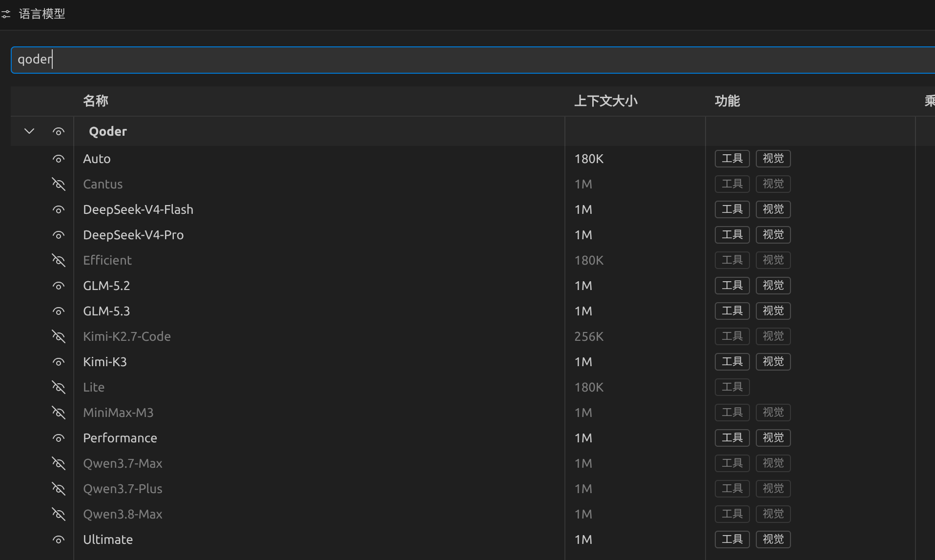Click the 视觉 tag on the Kimi-K3 row

coord(773,362)
